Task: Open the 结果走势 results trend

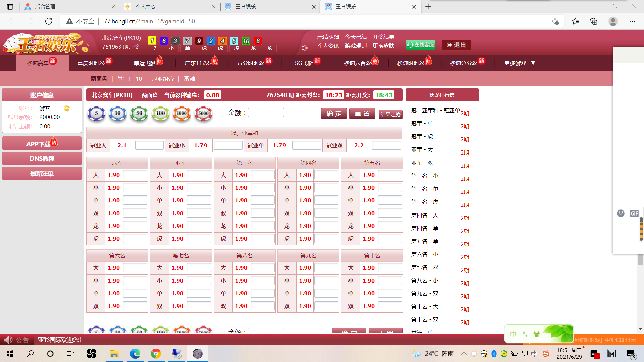Action: (390, 114)
